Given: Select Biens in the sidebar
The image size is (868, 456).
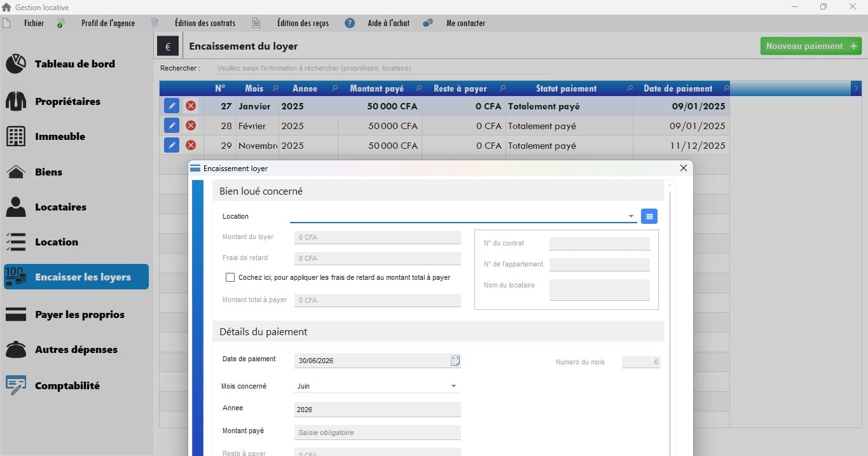Looking at the screenshot, I should tap(34, 172).
